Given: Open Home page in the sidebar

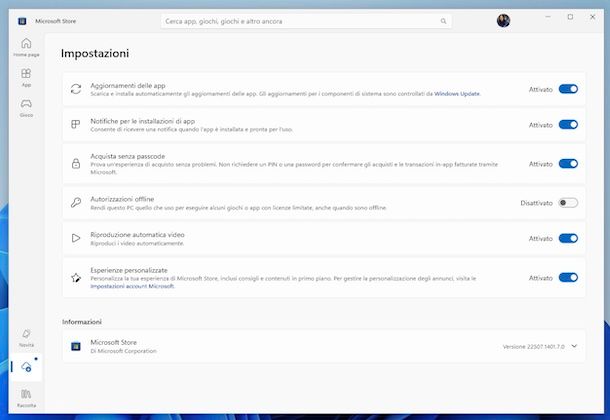Looking at the screenshot, I should click(26, 46).
